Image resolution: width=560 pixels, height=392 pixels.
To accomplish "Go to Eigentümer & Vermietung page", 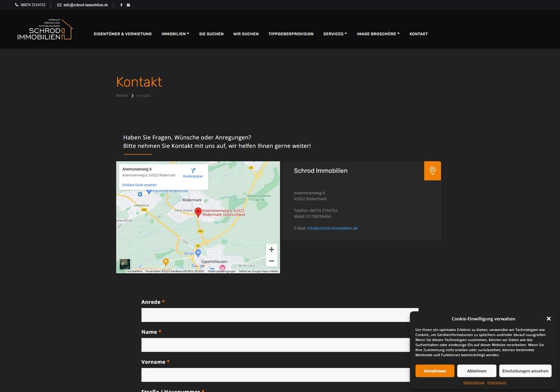I will pos(122,34).
